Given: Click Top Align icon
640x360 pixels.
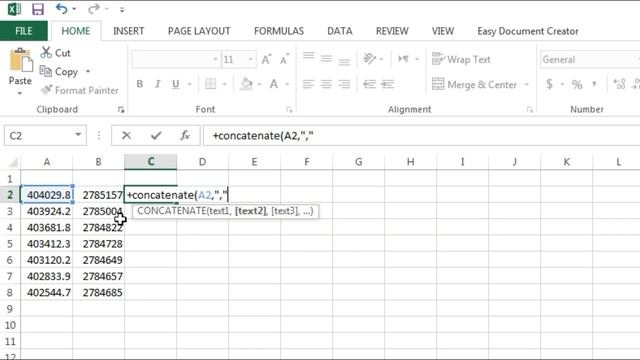Looking at the screenshot, I should (309, 57).
